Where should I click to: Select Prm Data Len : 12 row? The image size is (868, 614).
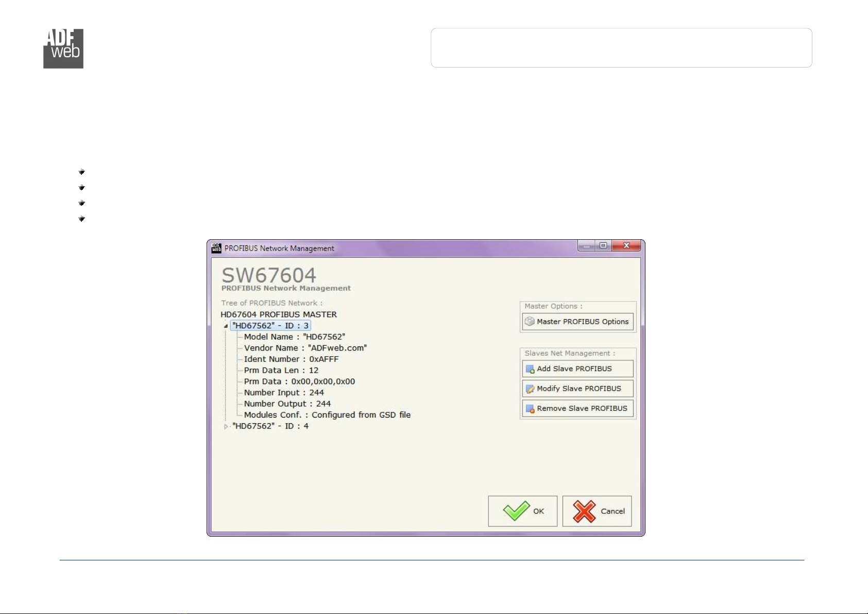[x=281, y=371]
